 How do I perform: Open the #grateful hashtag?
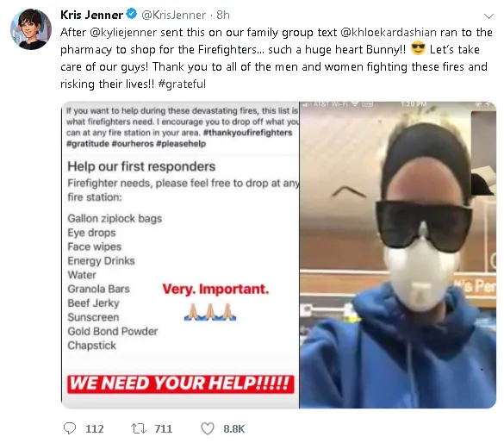[x=182, y=84]
